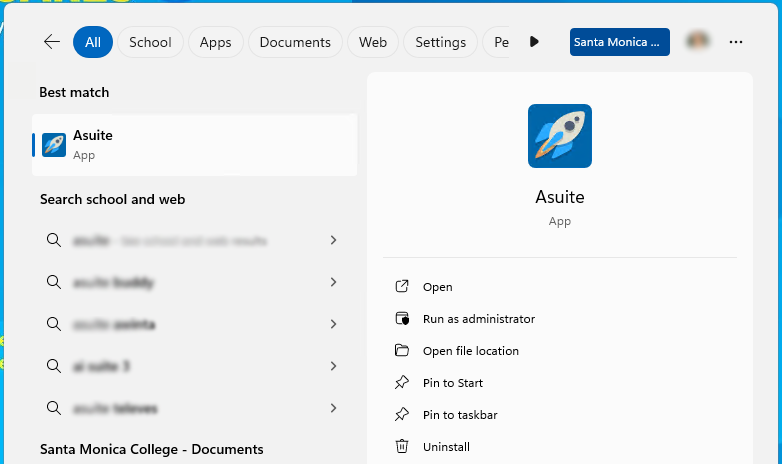
Task: Select the partially visible Pe filter tab
Action: click(x=497, y=42)
